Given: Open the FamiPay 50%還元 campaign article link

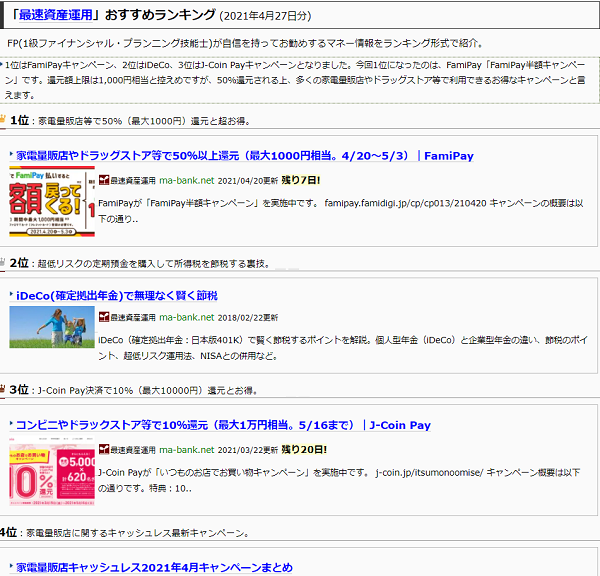Looking at the screenshot, I should tap(245, 156).
